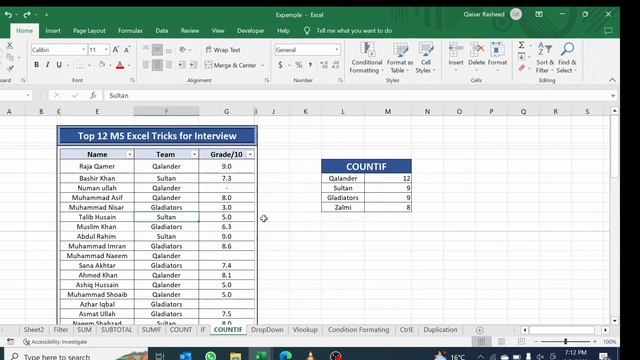Open the Vlookup worksheet tab

(305, 330)
